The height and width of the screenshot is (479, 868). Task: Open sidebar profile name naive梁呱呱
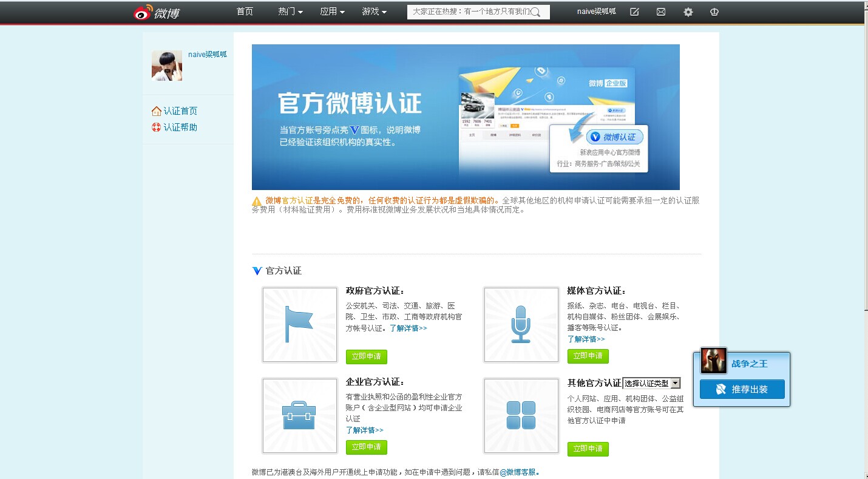coord(208,55)
